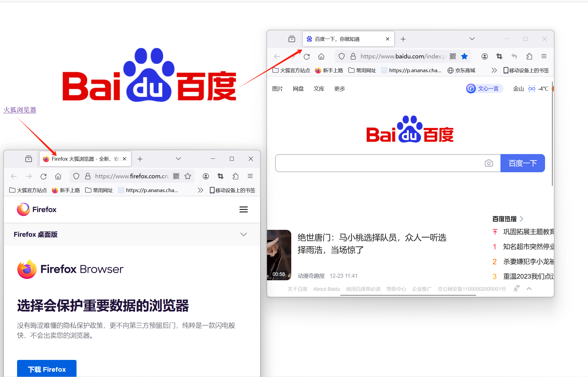
Task: Go home in Firefox window
Action: pyautogui.click(x=58, y=176)
